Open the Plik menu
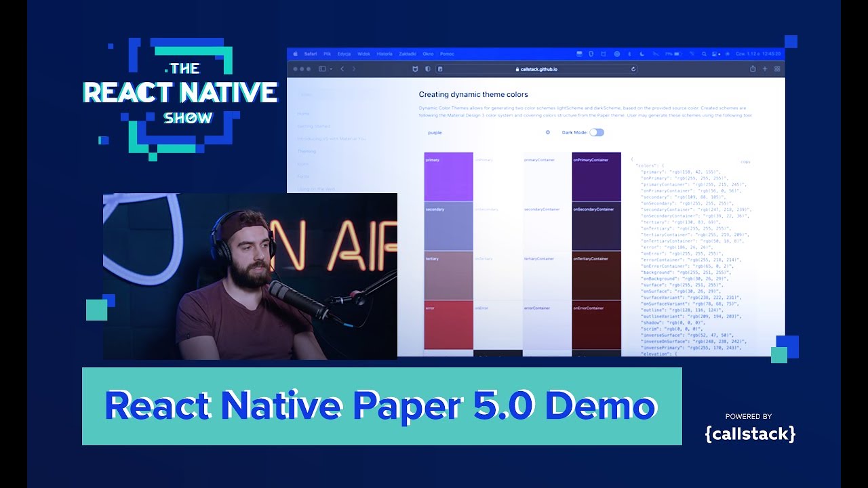 click(328, 54)
